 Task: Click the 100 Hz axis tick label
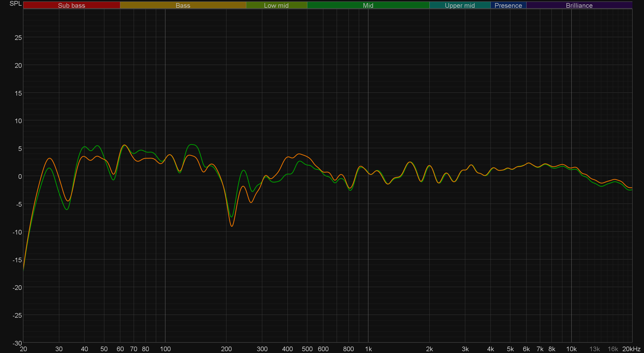(x=165, y=349)
